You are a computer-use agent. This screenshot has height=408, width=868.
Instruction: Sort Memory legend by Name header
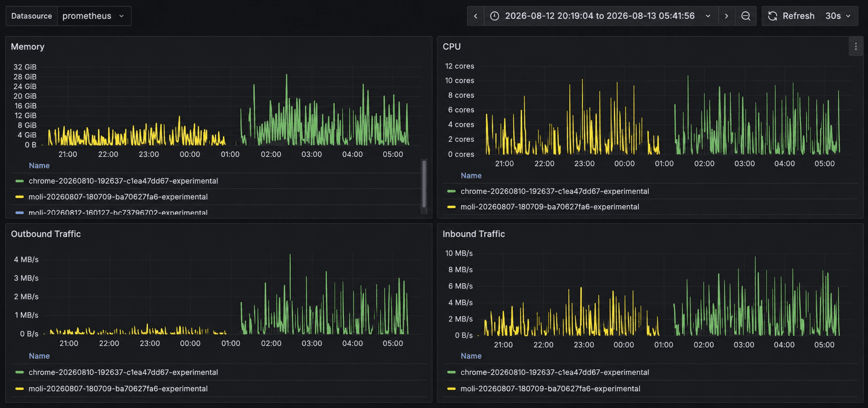[x=39, y=166]
